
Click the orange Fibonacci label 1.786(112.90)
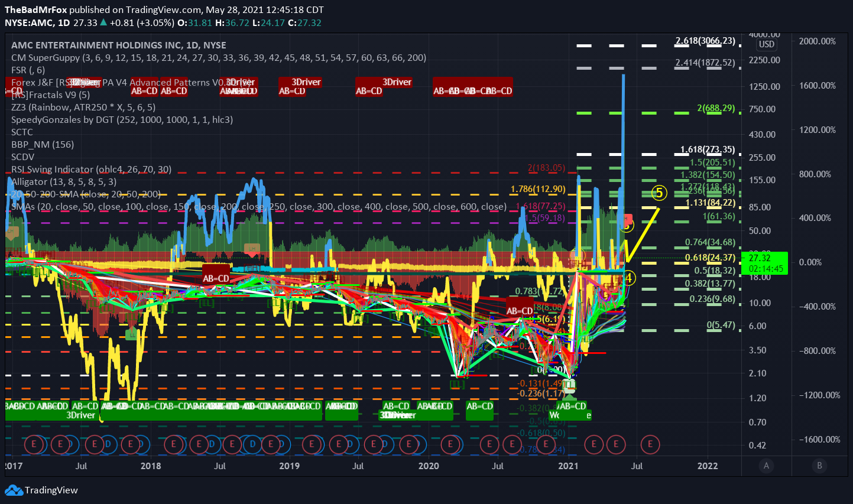tap(538, 189)
